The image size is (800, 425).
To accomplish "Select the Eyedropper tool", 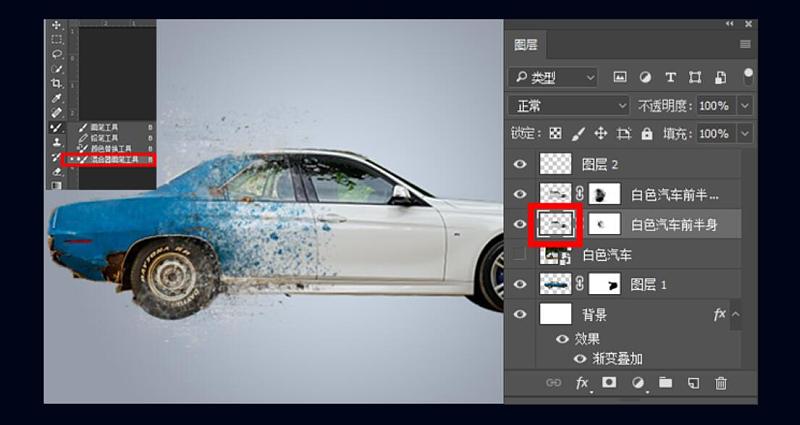I will (57, 98).
